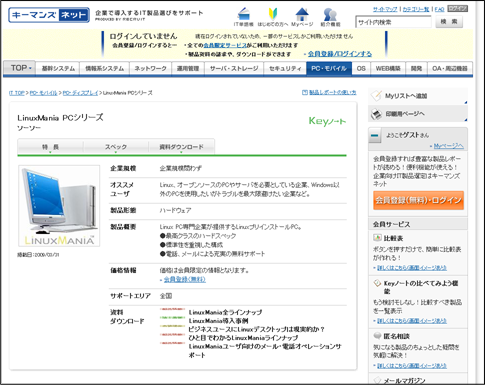485x385 pixels.
Task: Open the 基幹システム category
Action: [58, 68]
